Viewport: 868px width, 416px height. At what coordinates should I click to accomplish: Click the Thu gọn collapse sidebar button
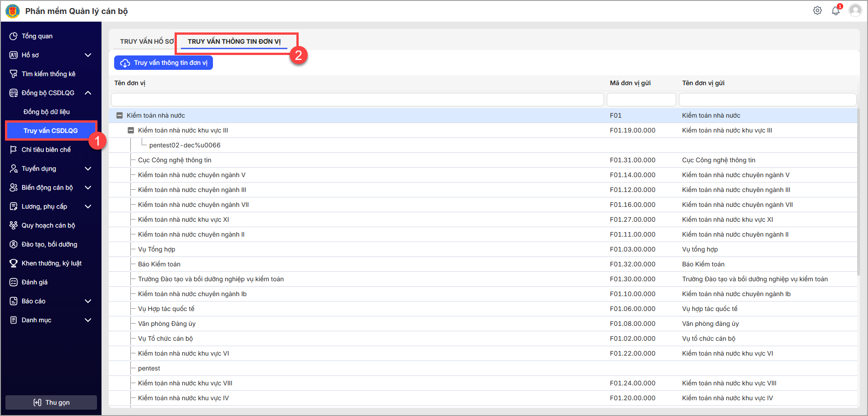pyautogui.click(x=51, y=402)
